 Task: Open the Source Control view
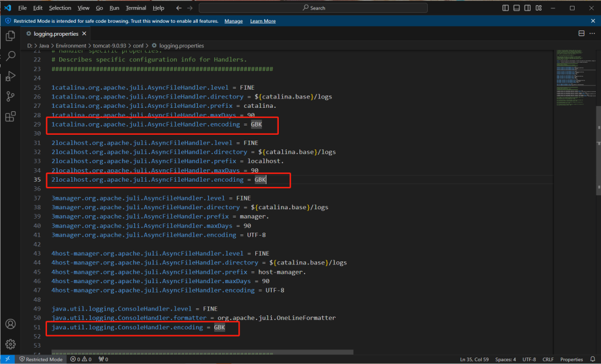coord(11,97)
